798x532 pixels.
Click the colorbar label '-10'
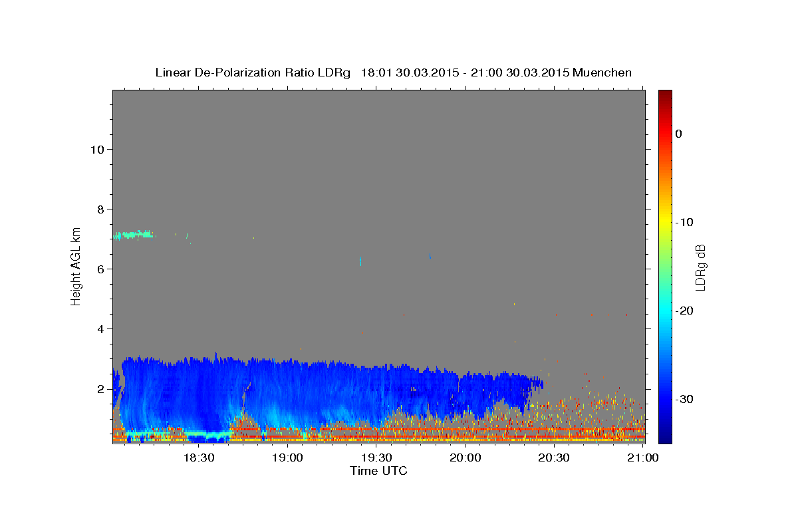pyautogui.click(x=684, y=222)
